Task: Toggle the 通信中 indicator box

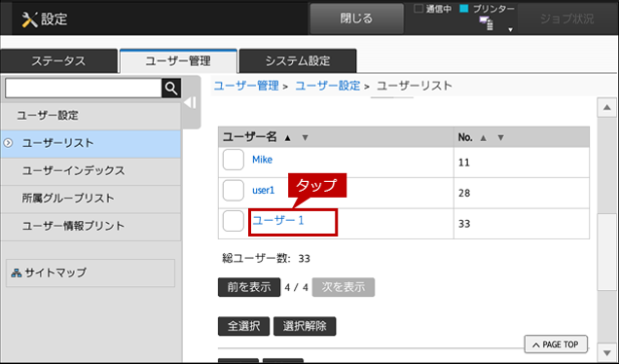Action: [x=419, y=9]
